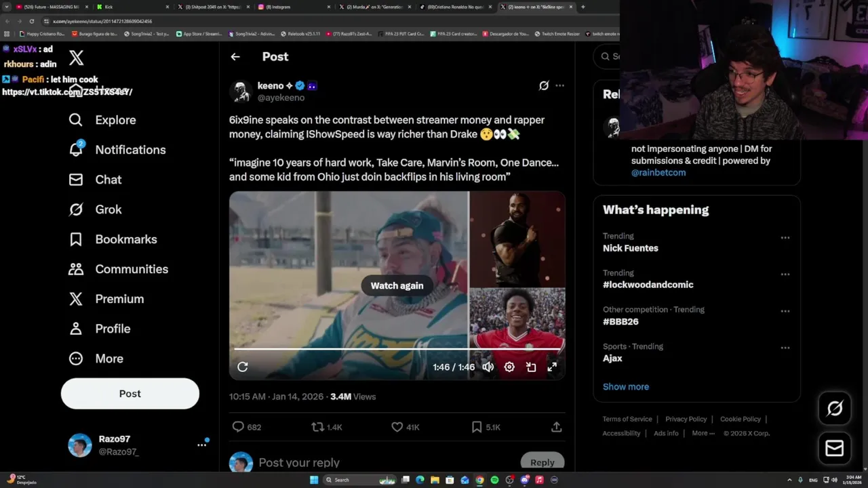Click repost icon with 1.4K

pyautogui.click(x=327, y=427)
